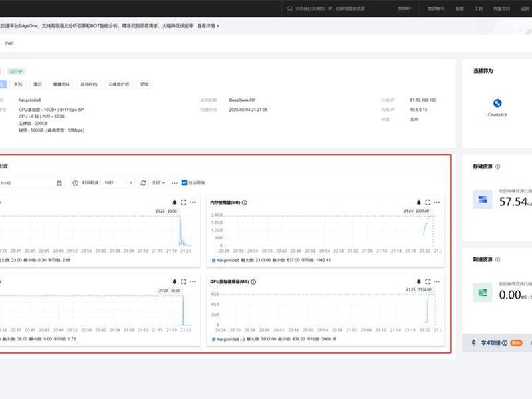The width and height of the screenshot is (532, 399).
Task: Click the 57.54 storage usage value
Action: (x=513, y=202)
